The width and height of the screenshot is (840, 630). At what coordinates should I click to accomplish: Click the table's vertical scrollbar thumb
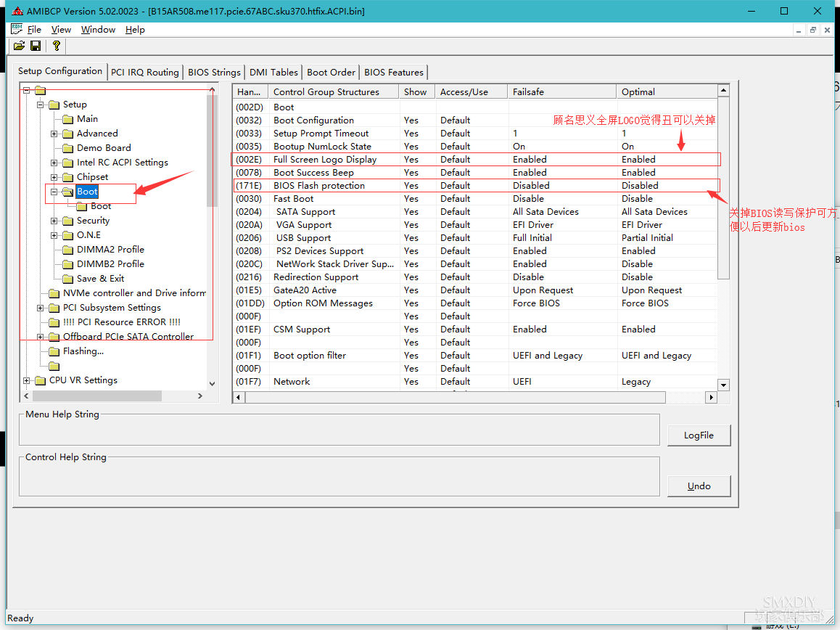[724, 188]
